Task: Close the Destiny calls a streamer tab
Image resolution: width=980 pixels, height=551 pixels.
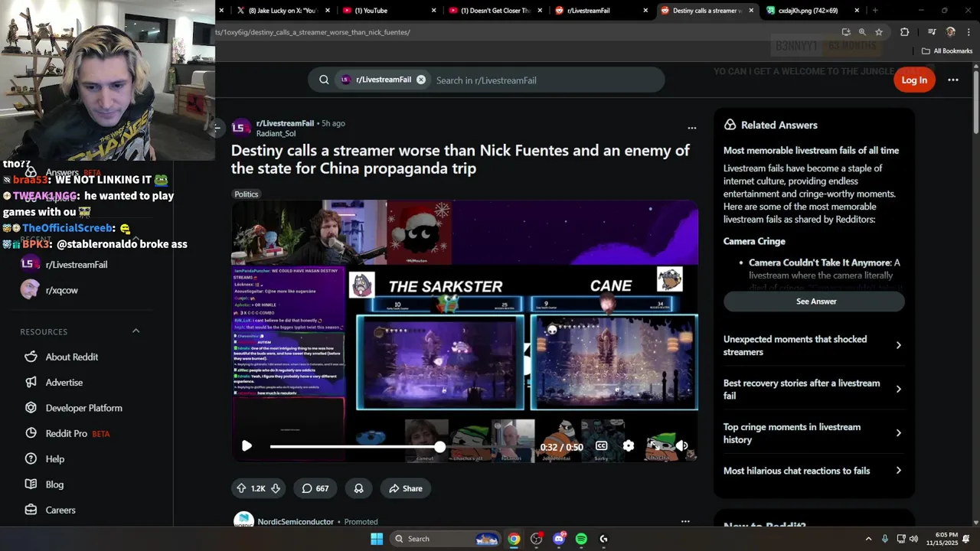Action: tap(751, 11)
